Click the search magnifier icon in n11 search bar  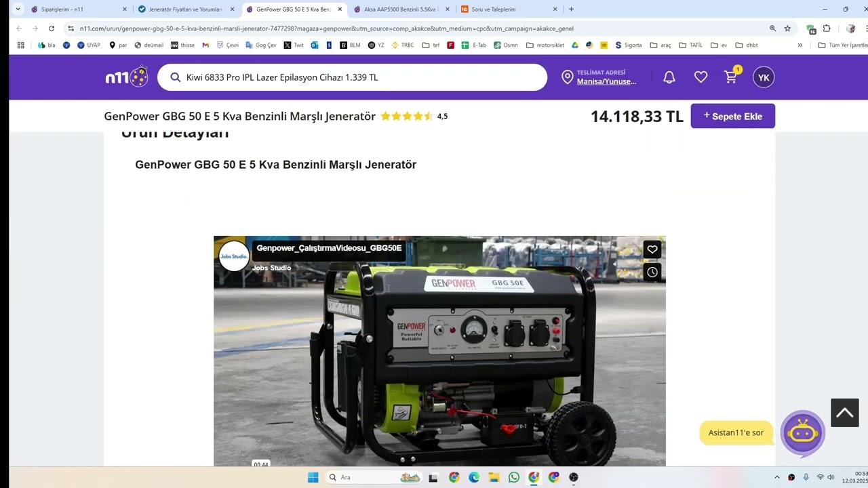(x=175, y=77)
